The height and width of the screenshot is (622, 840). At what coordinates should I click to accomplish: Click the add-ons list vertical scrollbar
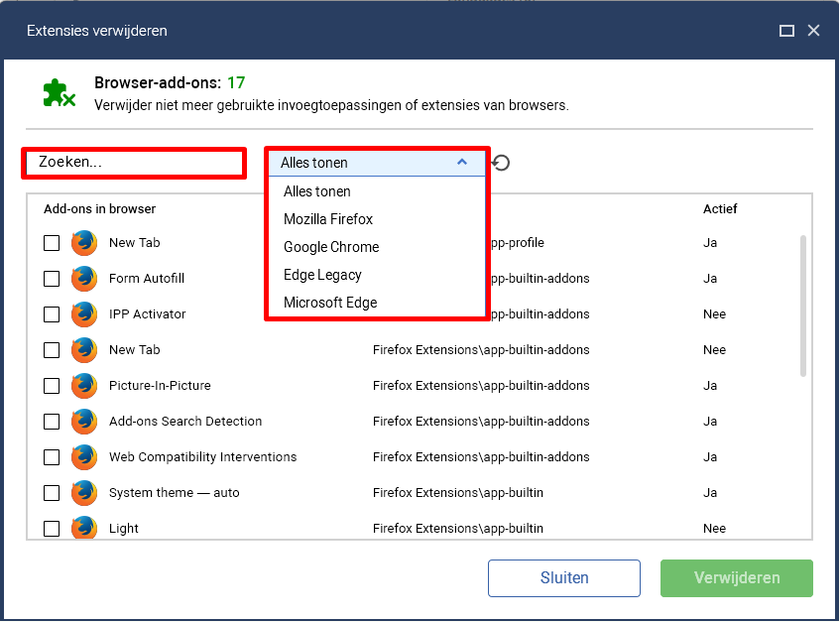pos(803,306)
